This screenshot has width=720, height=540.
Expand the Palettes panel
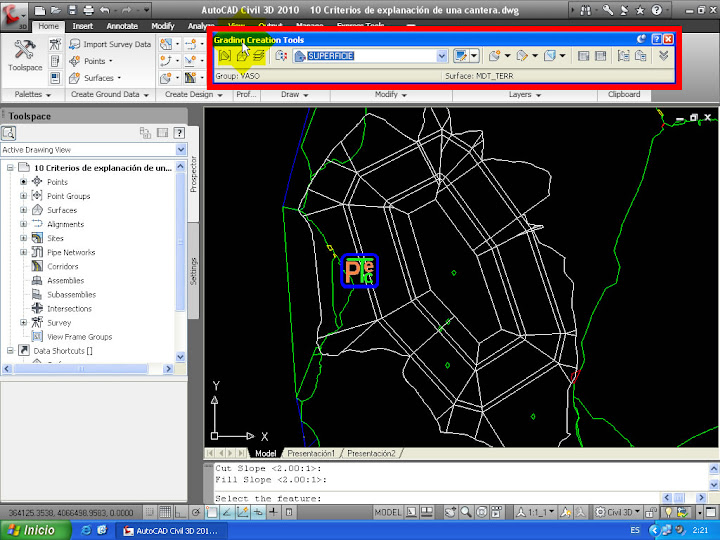click(x=32, y=94)
